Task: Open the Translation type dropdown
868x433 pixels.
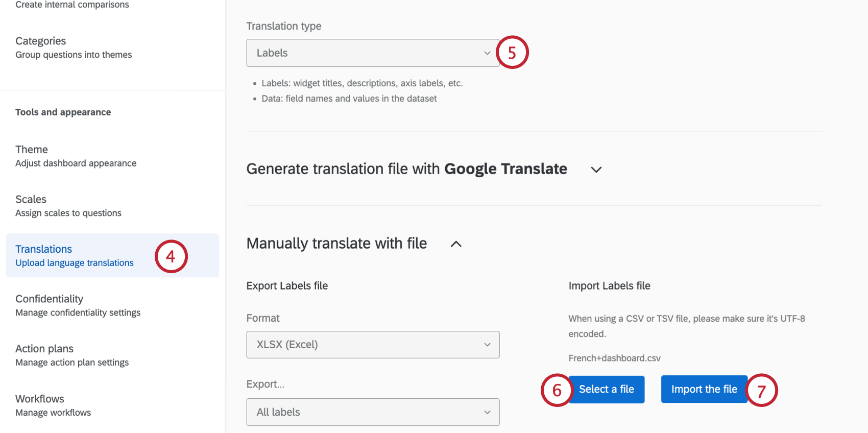Action: coord(372,53)
